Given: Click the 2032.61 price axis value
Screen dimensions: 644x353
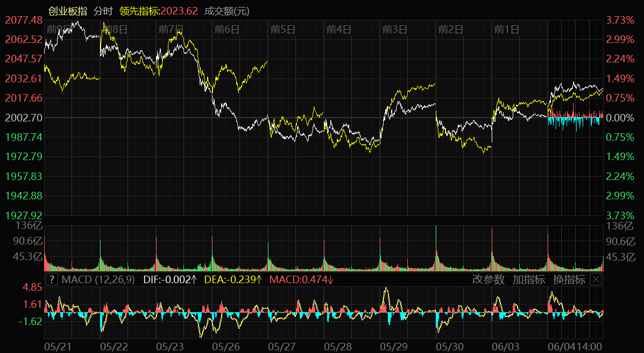Looking at the screenshot, I should [24, 78].
